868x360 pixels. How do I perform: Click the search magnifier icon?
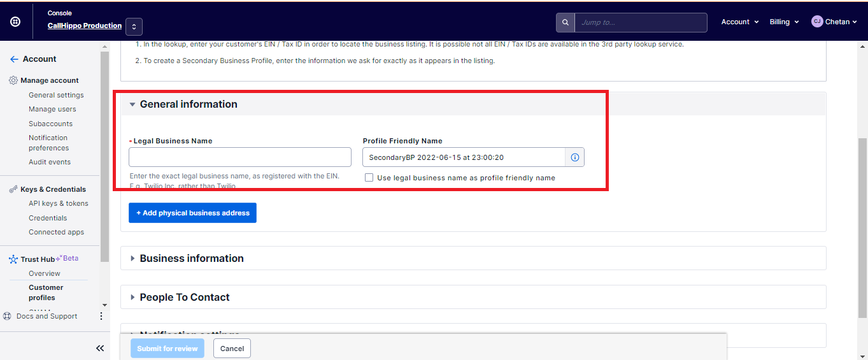[x=566, y=22]
